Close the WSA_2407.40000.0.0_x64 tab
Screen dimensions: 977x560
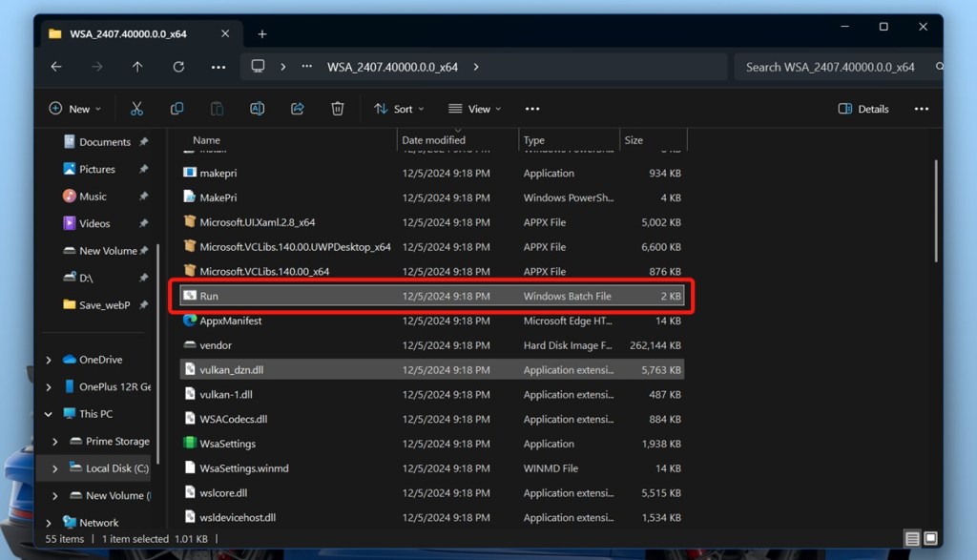coord(225,33)
